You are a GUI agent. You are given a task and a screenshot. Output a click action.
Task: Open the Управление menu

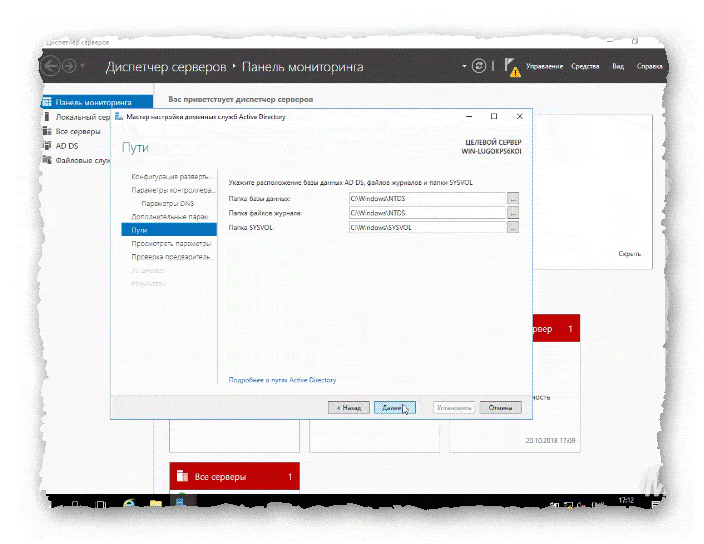tap(544, 66)
